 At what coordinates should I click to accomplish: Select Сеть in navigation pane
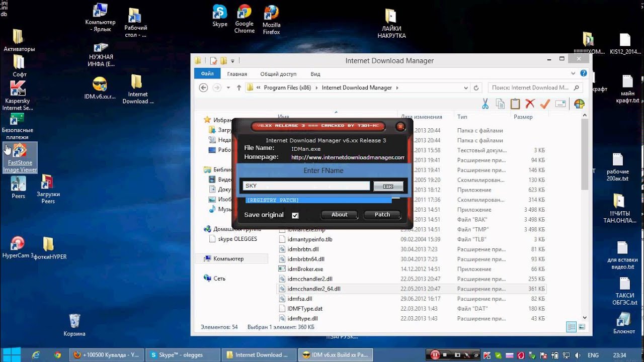pyautogui.click(x=219, y=279)
